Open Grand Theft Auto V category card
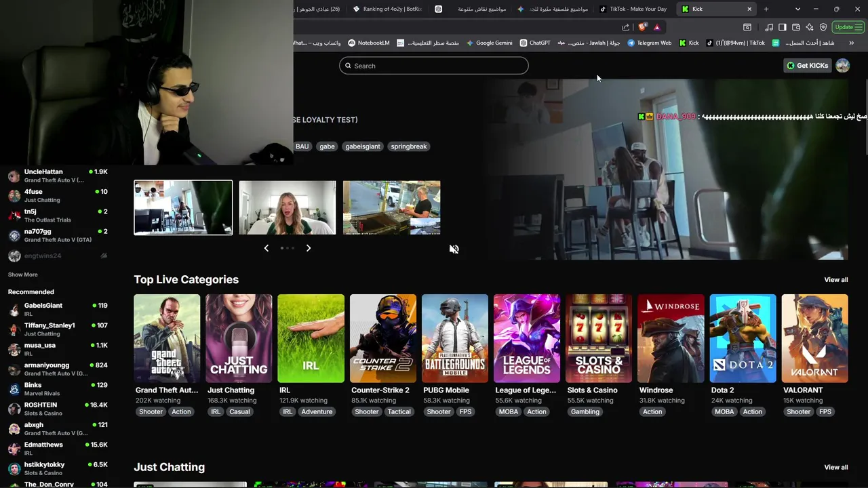Viewport: 868px width, 488px height. click(167, 338)
